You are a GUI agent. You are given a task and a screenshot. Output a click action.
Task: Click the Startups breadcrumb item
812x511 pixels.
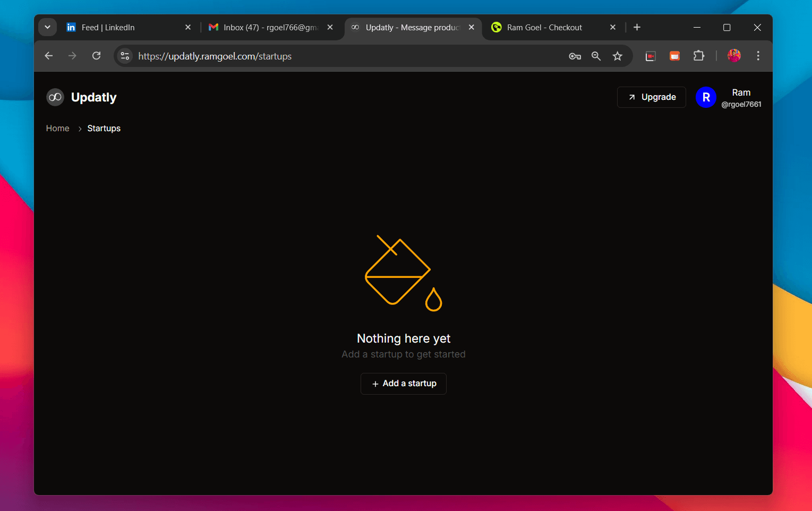[x=104, y=129]
